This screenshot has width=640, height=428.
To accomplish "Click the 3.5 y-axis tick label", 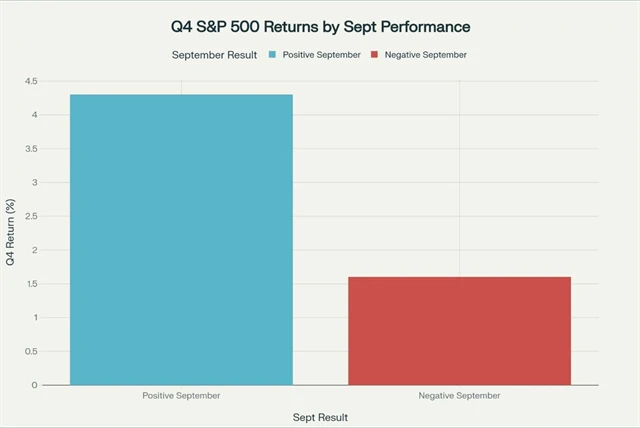I will pos(31,149).
